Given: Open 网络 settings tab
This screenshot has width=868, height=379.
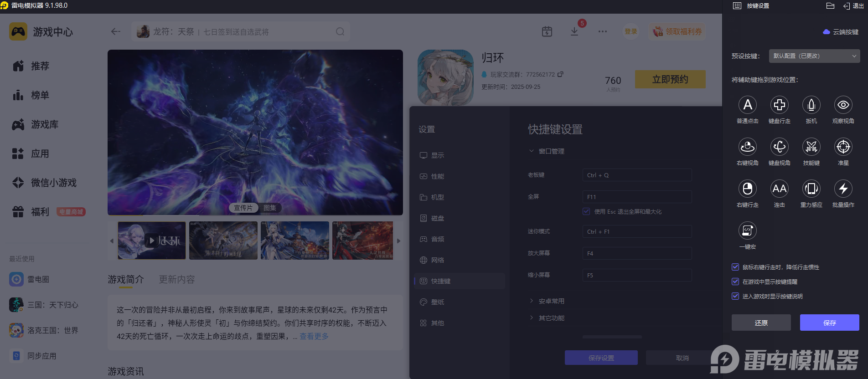Looking at the screenshot, I should pos(460,260).
